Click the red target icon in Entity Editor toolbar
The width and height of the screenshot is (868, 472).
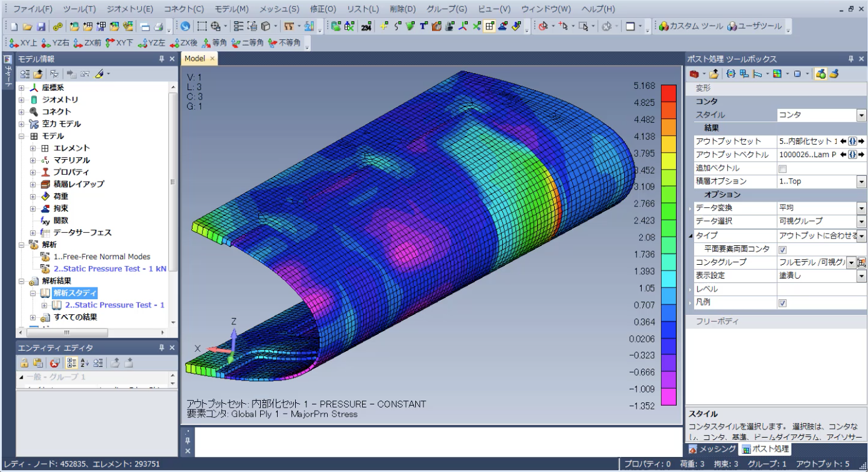(54, 362)
